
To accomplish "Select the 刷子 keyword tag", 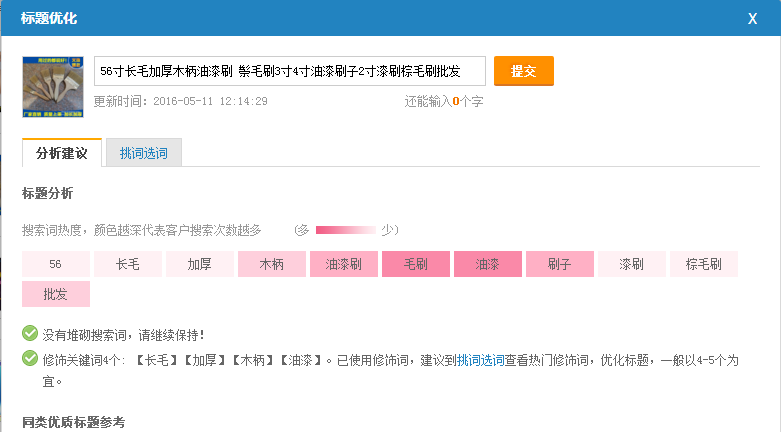I will pyautogui.click(x=559, y=265).
